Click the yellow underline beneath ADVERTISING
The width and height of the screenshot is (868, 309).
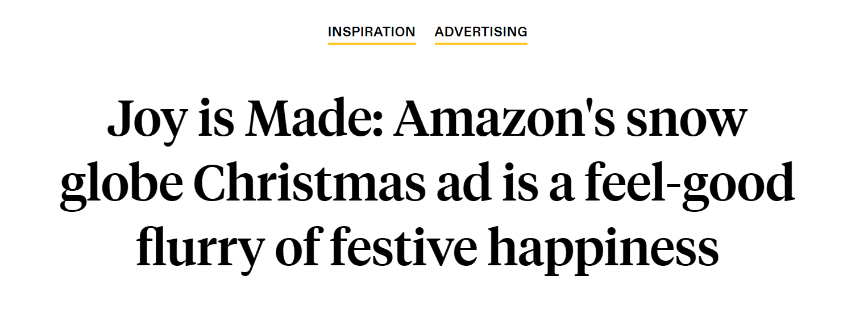point(481,43)
